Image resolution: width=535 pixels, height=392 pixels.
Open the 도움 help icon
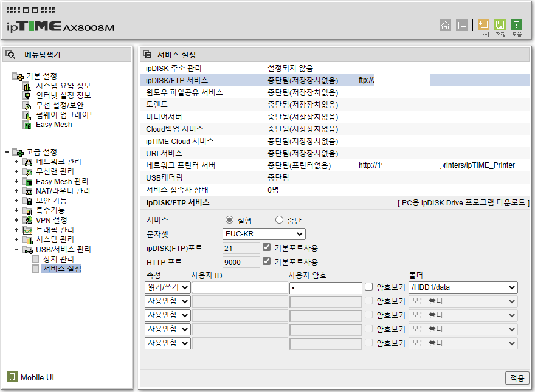tap(516, 24)
